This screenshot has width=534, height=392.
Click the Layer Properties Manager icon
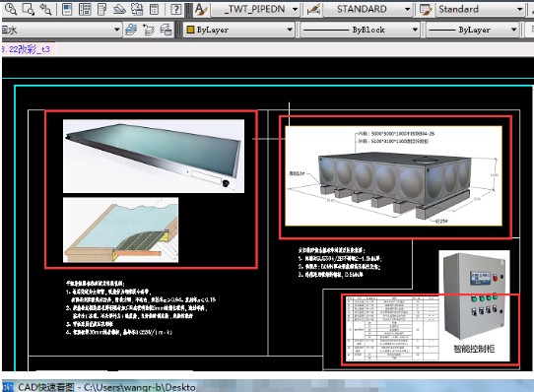[131, 30]
